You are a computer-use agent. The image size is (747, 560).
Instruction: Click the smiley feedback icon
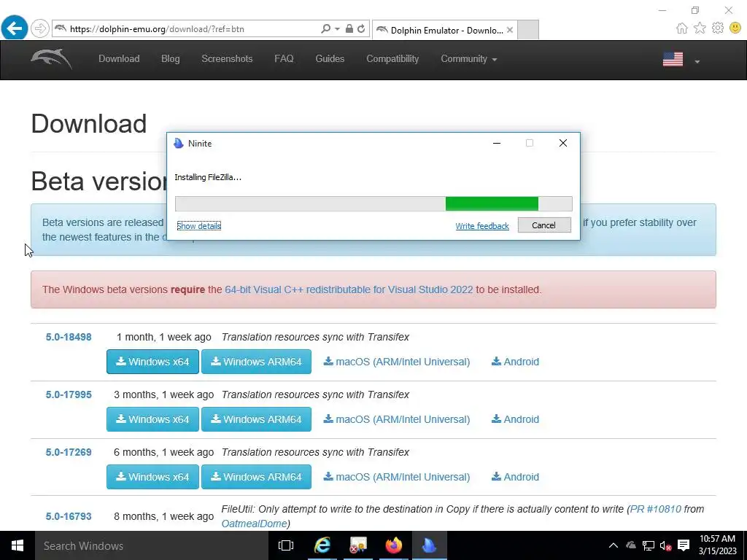coord(735,28)
